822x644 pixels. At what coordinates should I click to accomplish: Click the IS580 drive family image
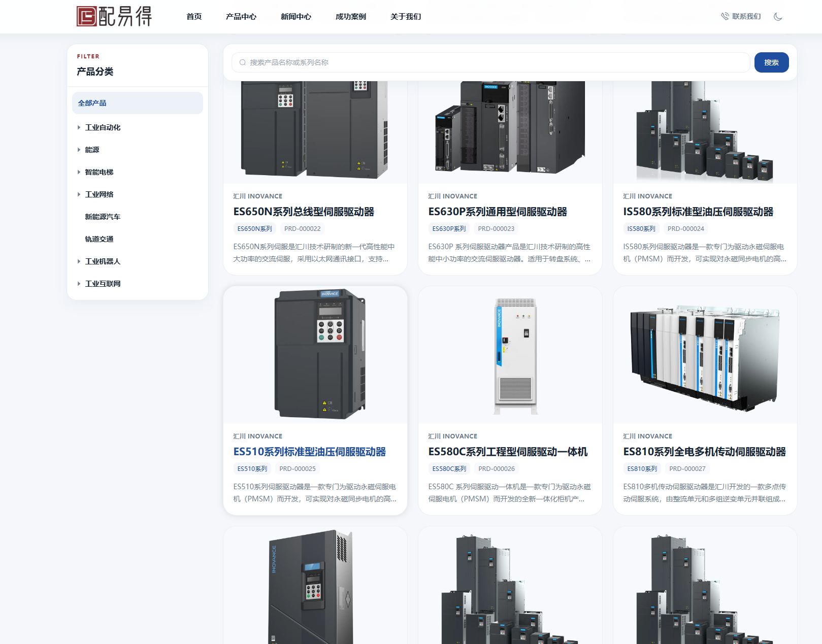coord(705,132)
